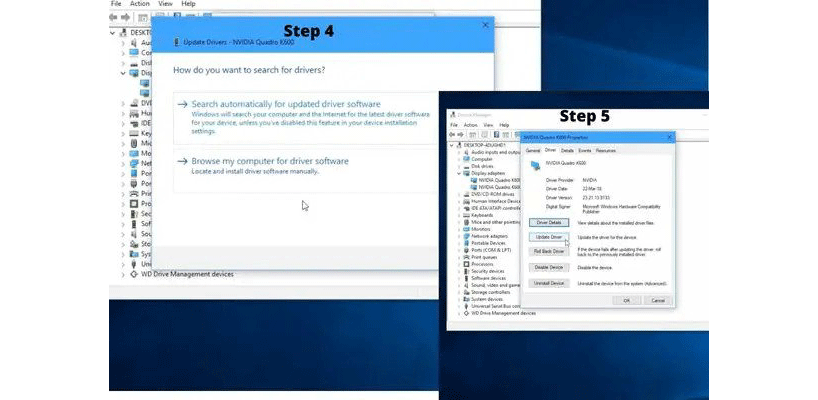Click Driver Provider value NVIDIA
This screenshot has width=818, height=400.
[x=590, y=180]
